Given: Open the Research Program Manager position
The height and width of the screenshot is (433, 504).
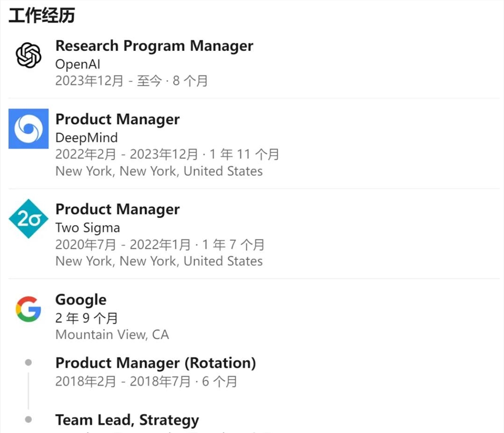Looking at the screenshot, I should pyautogui.click(x=154, y=46).
